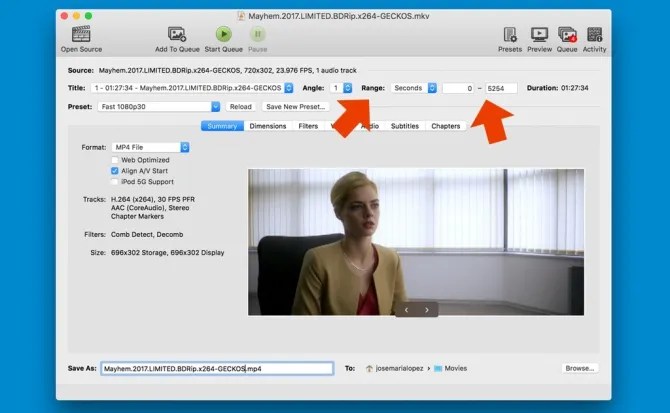Switch to the Summary tab

pyautogui.click(x=222, y=126)
